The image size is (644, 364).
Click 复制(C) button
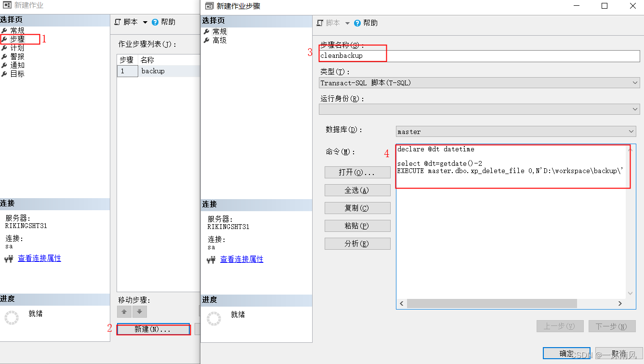[x=357, y=208]
